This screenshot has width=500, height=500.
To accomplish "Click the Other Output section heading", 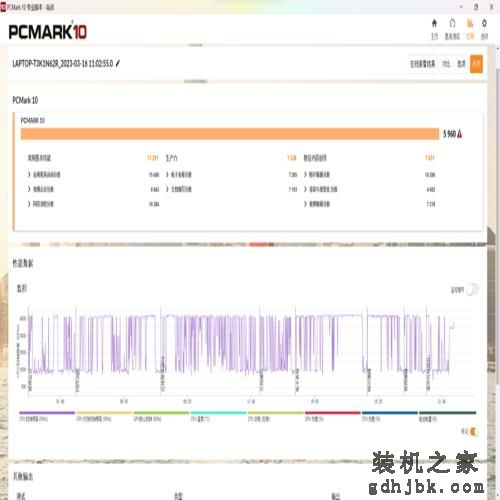I will point(23,477).
